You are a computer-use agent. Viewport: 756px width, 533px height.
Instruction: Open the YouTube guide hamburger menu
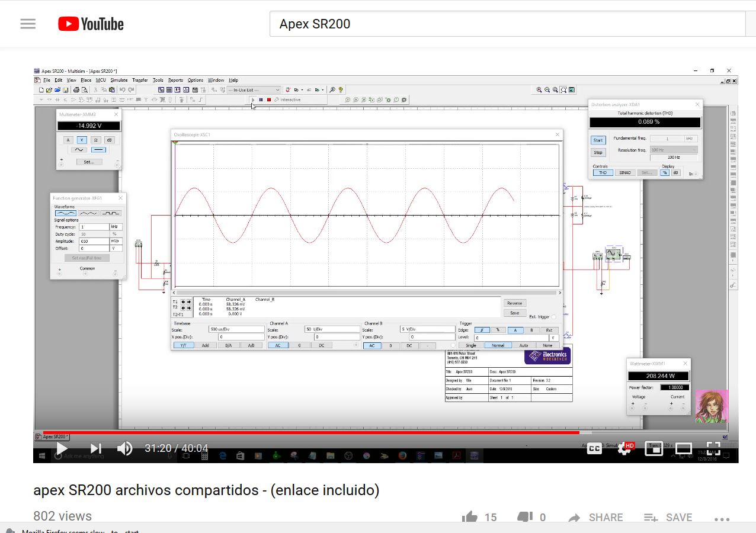pos(28,24)
